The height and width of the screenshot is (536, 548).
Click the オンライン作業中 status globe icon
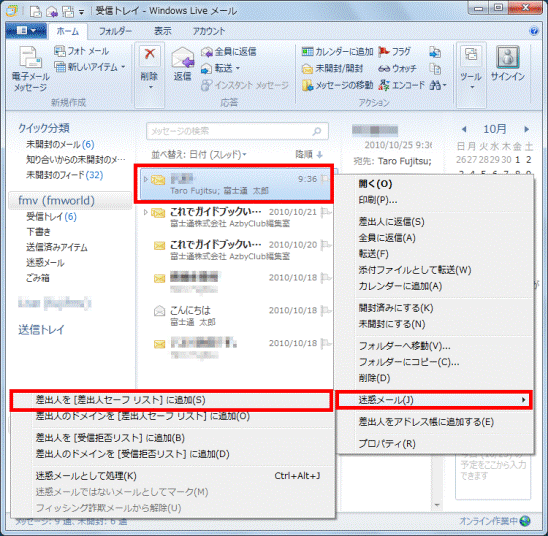pos(525,521)
